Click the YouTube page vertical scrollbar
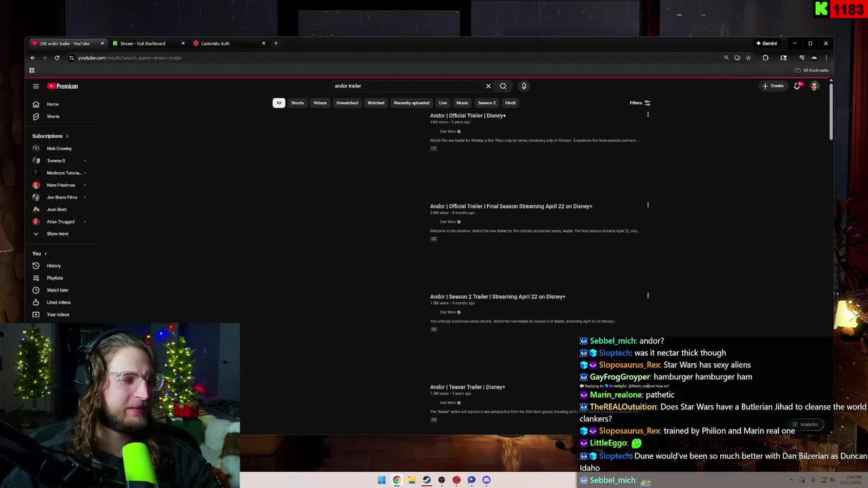The height and width of the screenshot is (488, 868). 831,112
